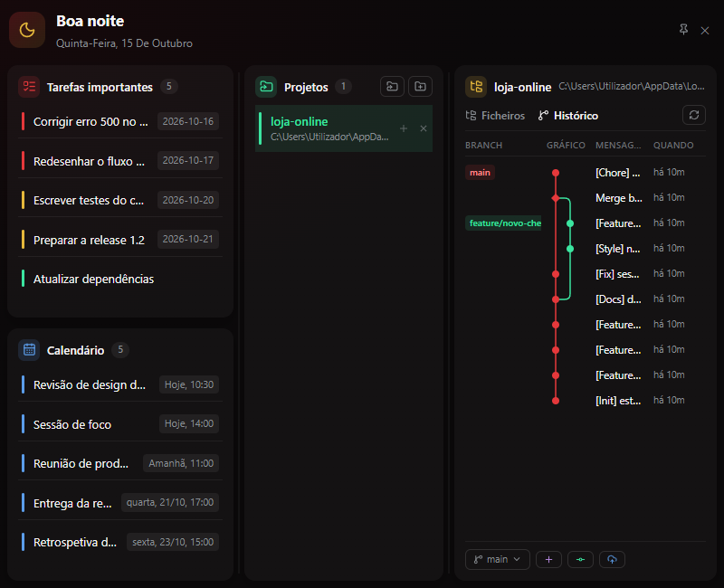
Task: Click the Hoje, 10:30 time badge
Action: [x=189, y=384]
